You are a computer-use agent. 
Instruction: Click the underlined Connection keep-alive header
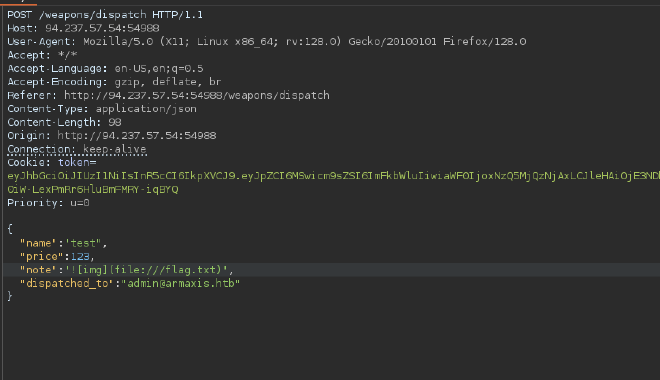77,149
